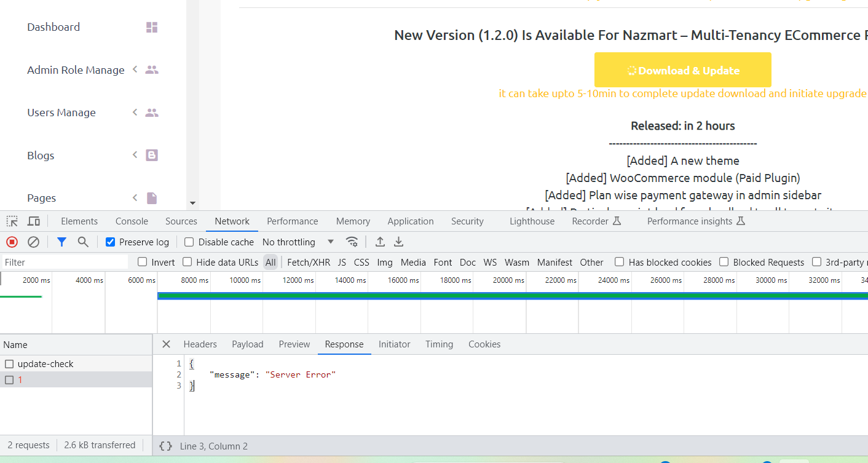
Task: Select the update-check request row
Action: click(76, 364)
